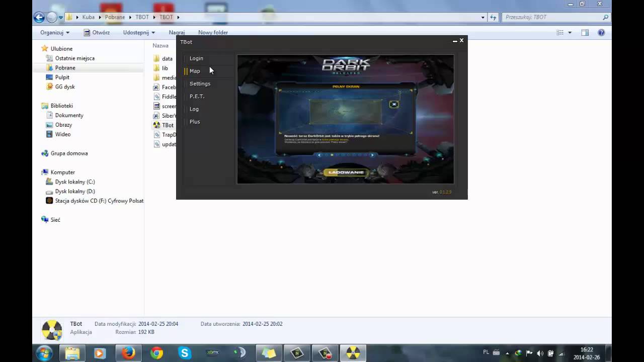Image resolution: width=644 pixels, height=362 pixels.
Task: Click the Explorer Back navigation arrow
Action: [x=39, y=17]
